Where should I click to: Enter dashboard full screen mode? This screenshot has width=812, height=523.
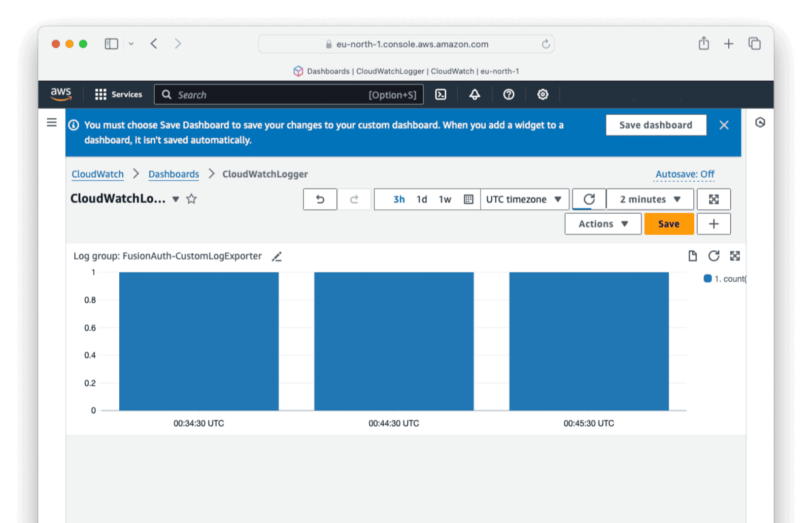[x=714, y=199]
